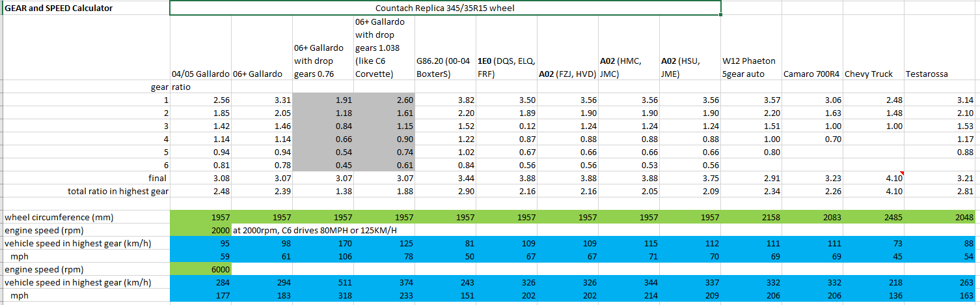Click the total ratio 2.90 for G86.20
This screenshot has width=980, height=305.
click(445, 191)
